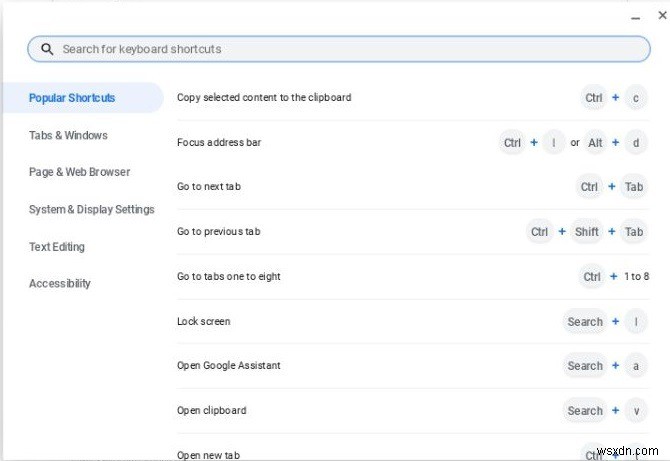Click the Ctrl key in the copy shortcut
The width and height of the screenshot is (670, 461).
pos(594,98)
